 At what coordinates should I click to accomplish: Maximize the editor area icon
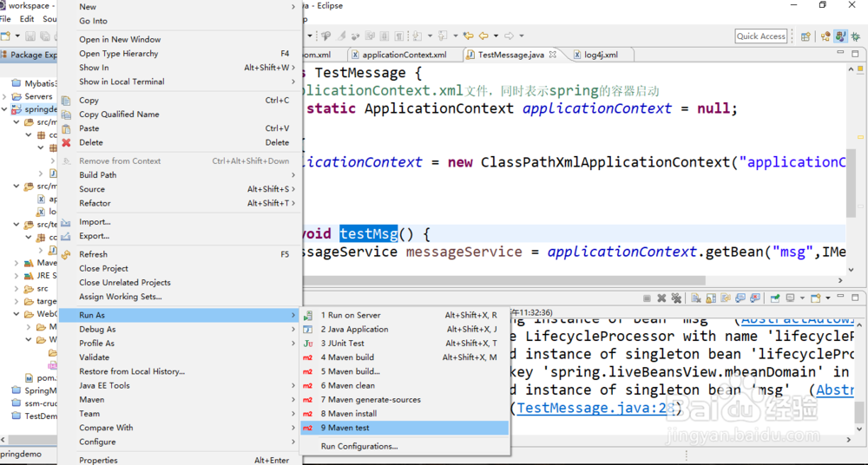856,55
